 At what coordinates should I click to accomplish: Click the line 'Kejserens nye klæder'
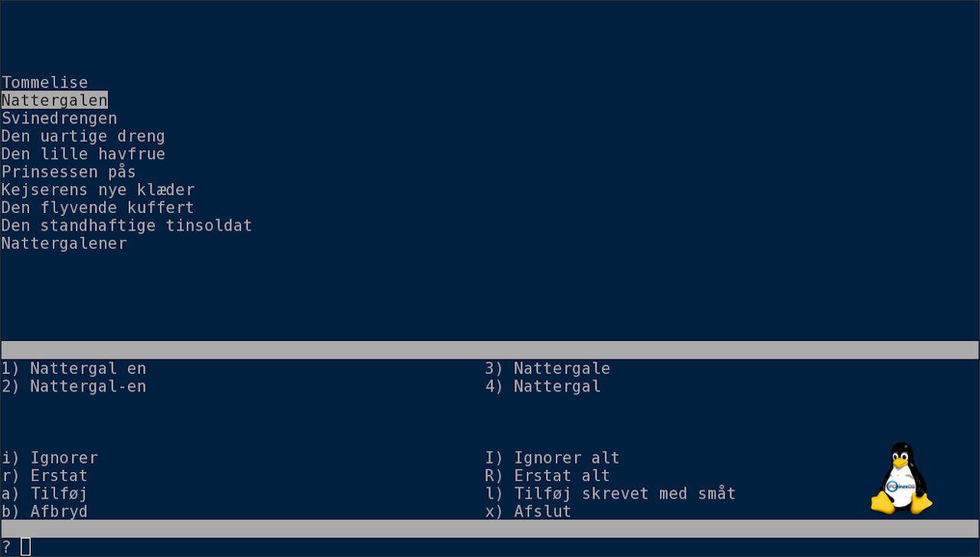click(x=98, y=190)
